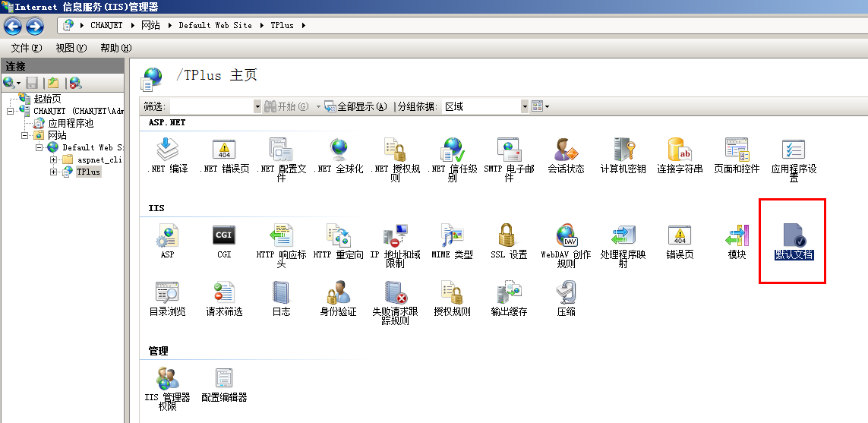868x423 pixels.
Task: Open the .NET 信任级别 feature
Action: click(453, 159)
